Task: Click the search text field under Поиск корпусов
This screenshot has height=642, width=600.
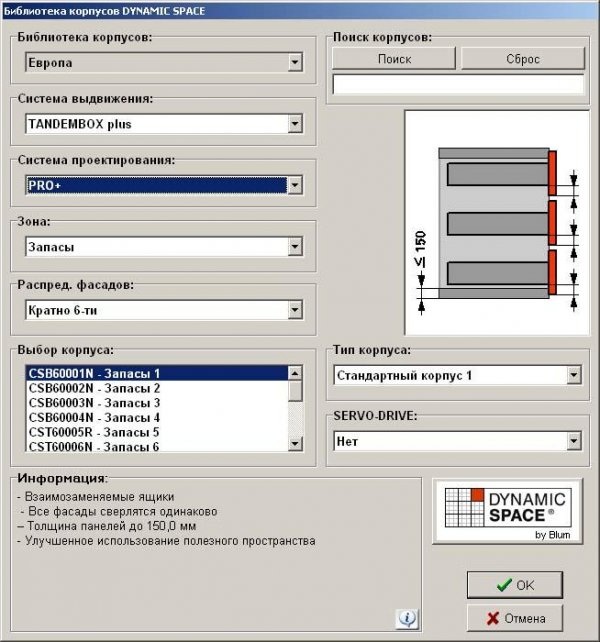Action: [458, 85]
